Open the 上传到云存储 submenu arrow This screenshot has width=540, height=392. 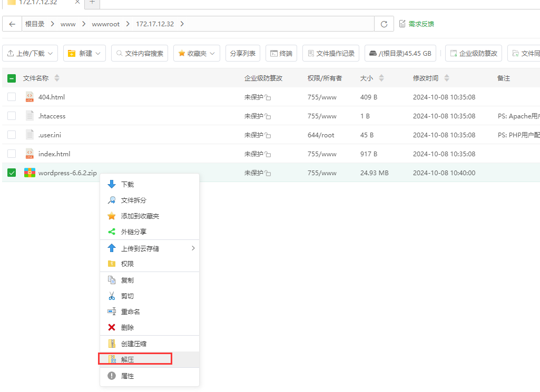(193, 248)
